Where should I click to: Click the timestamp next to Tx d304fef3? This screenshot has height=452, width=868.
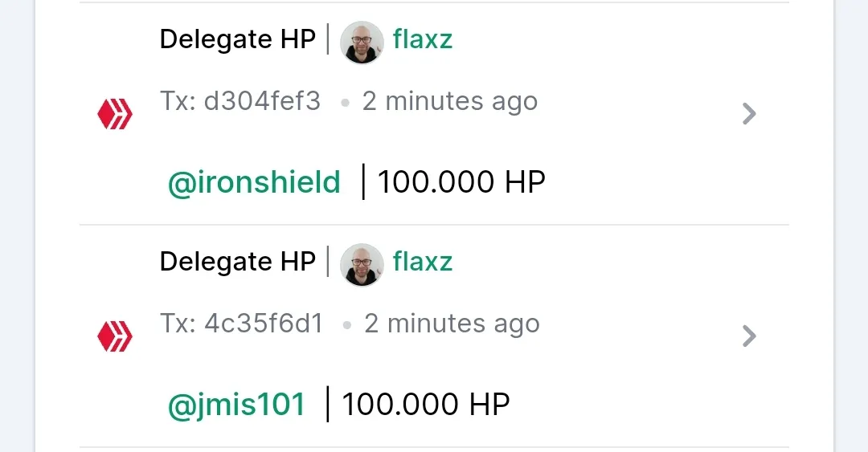(450, 102)
